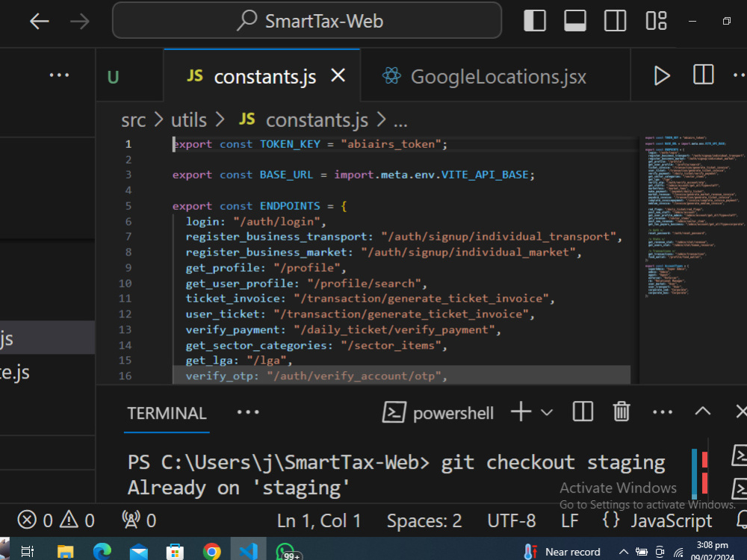Click the ports forwarded status icon
This screenshot has width=747, height=560.
139,520
